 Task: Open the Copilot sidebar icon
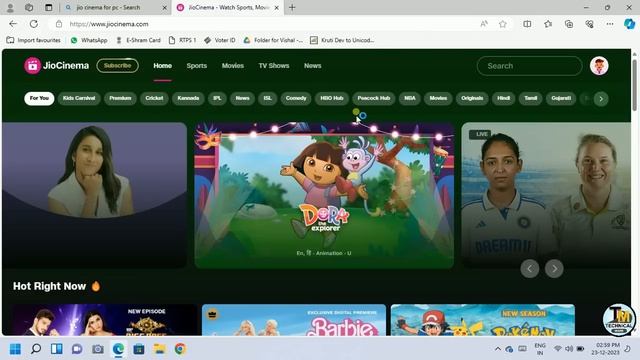pos(629,24)
